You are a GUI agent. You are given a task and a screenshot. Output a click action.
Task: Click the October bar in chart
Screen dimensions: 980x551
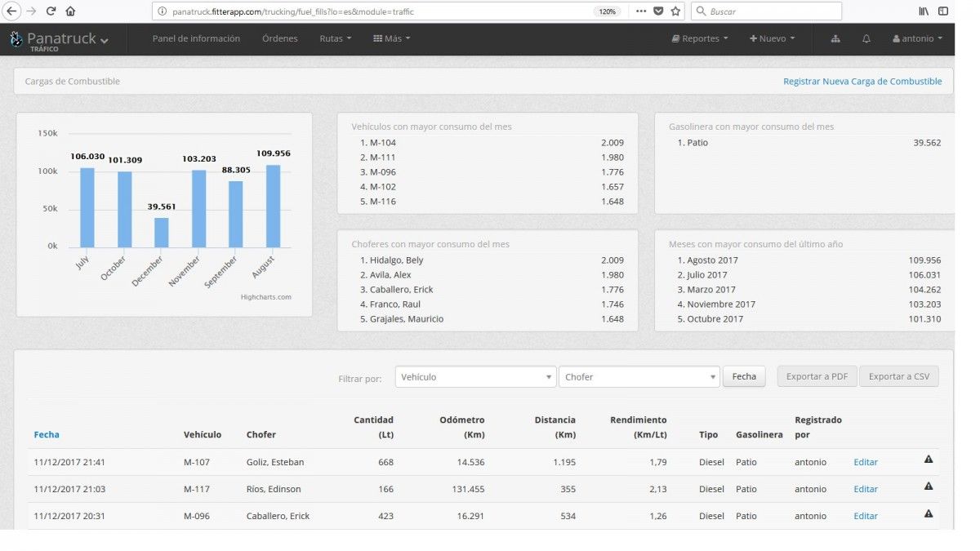pyautogui.click(x=124, y=209)
